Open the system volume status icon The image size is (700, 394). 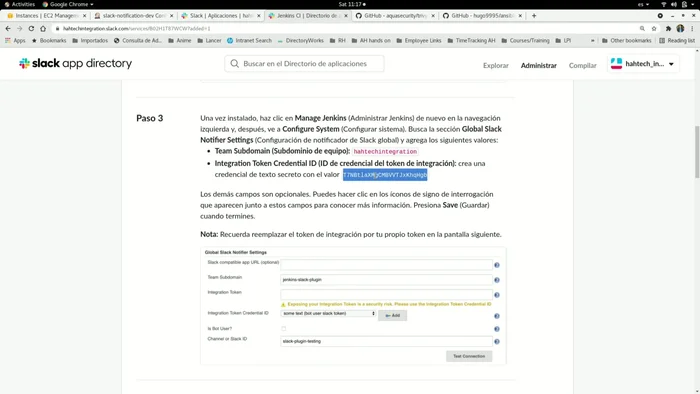tap(674, 4)
